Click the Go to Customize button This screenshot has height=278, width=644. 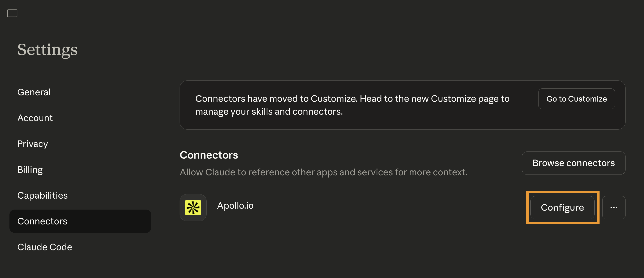click(576, 99)
